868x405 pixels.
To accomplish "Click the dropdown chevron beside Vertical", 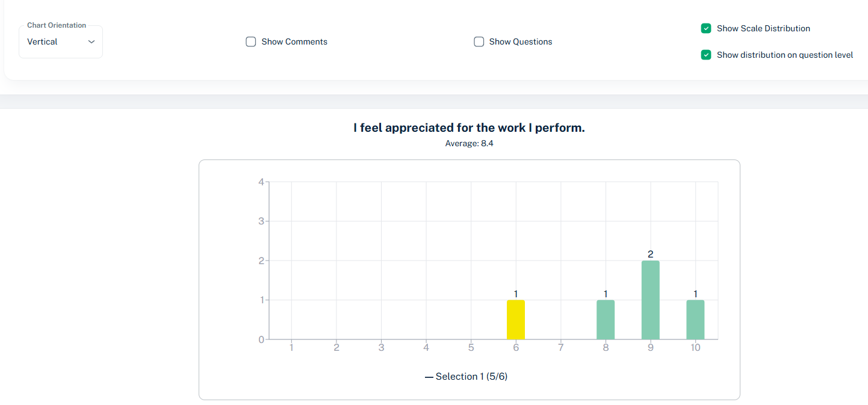I will tap(91, 42).
